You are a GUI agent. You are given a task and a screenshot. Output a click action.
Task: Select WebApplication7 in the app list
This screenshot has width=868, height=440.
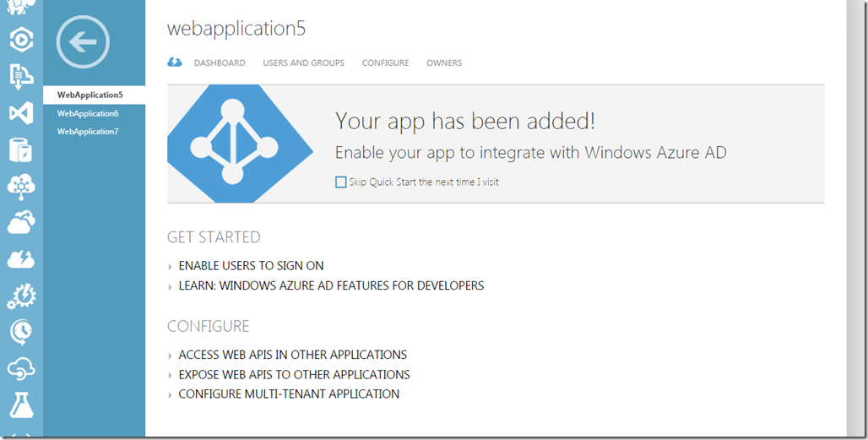click(88, 132)
